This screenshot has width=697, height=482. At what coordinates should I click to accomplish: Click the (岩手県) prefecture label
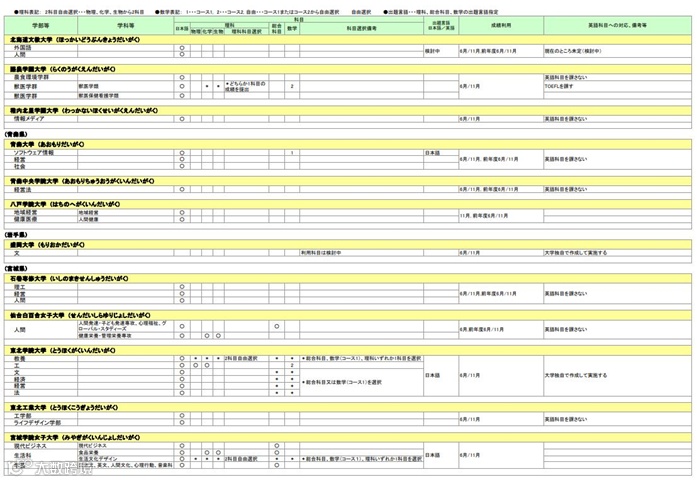(x=16, y=234)
